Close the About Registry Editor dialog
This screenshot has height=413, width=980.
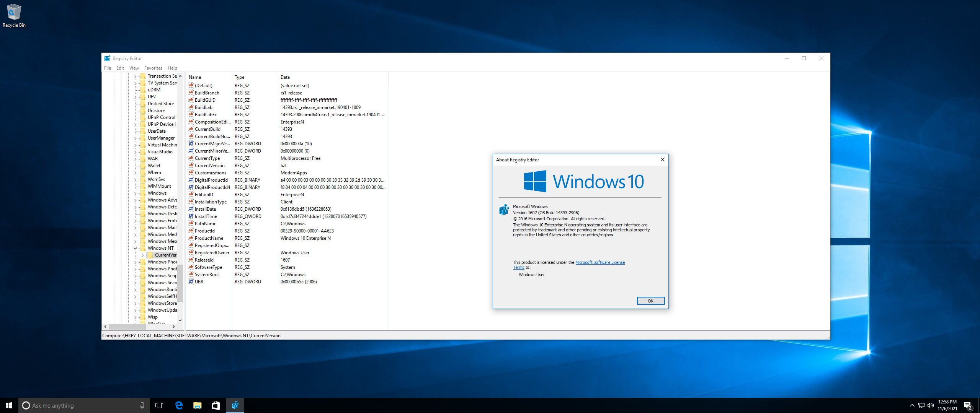662,159
